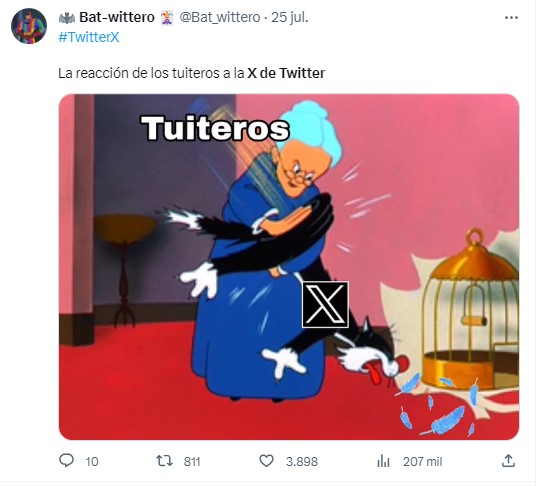This screenshot has height=486, width=543.
Task: Open the Bat-wittero display name link
Action: click(117, 17)
